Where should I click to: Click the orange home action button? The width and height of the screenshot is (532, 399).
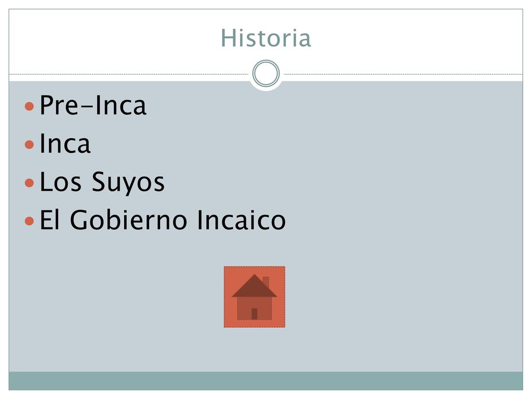[x=255, y=297]
